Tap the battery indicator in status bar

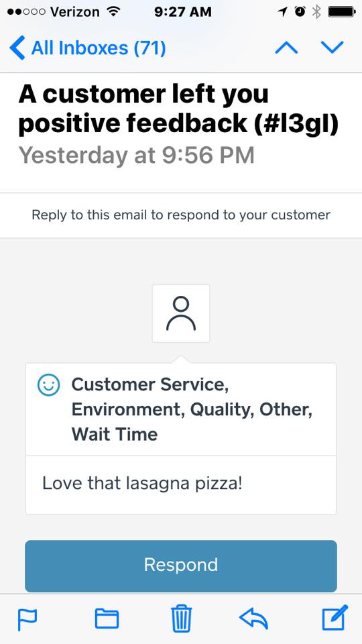pos(341,12)
